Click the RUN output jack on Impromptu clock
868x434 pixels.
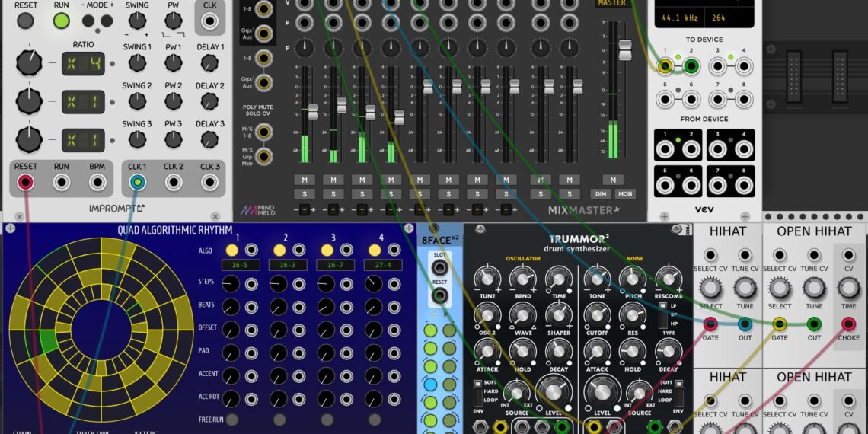tap(62, 182)
